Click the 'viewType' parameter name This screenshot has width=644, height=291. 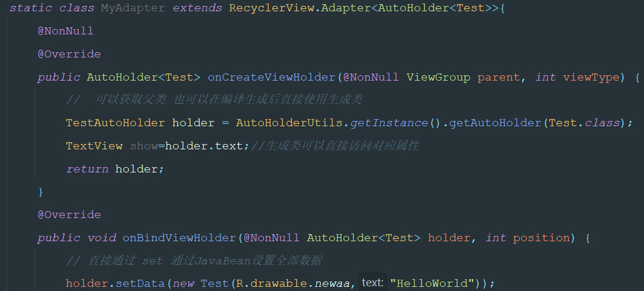coord(591,77)
